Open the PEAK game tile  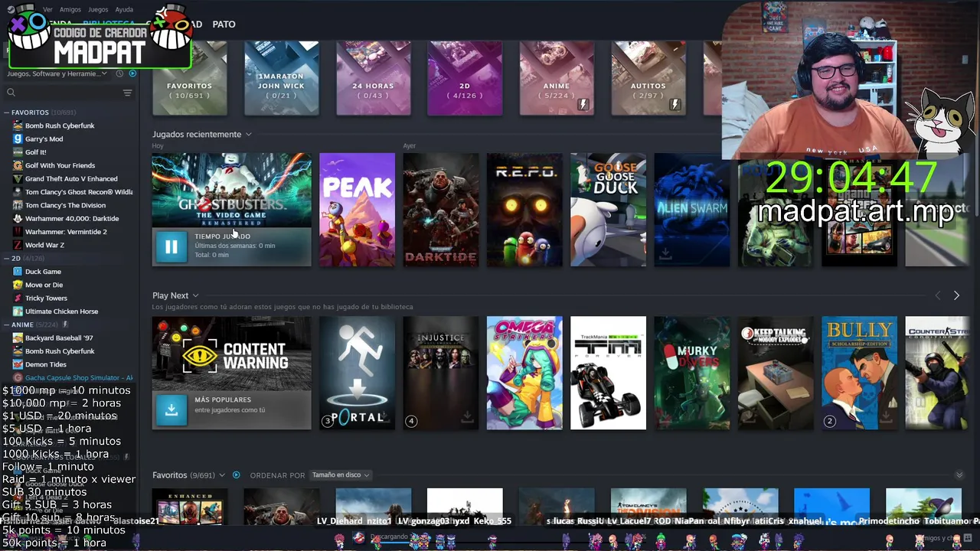[357, 210]
